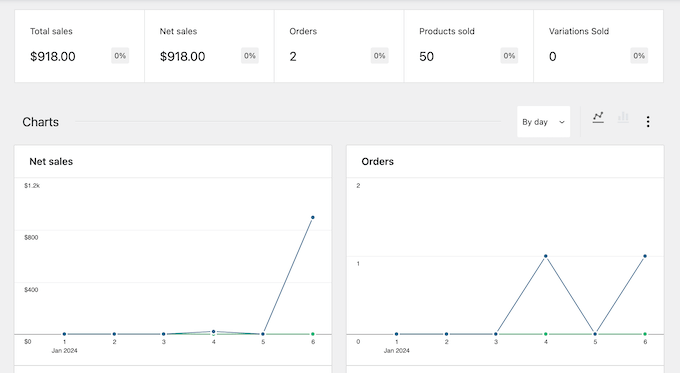Select the Variations Sold summary card
This screenshot has height=373, width=680.
pyautogui.click(x=598, y=46)
